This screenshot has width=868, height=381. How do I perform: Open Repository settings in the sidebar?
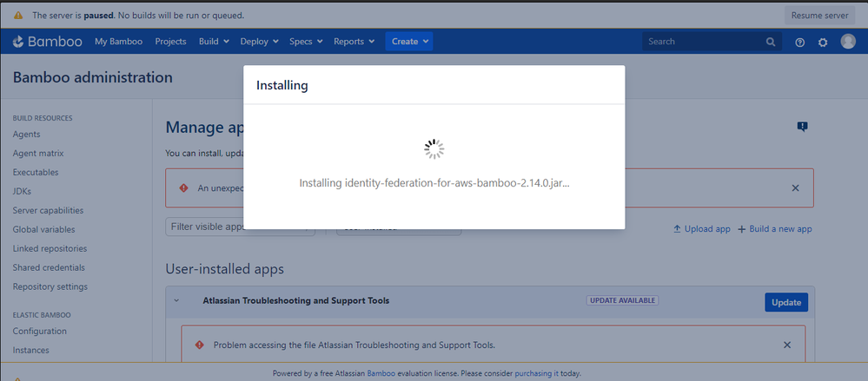click(50, 287)
